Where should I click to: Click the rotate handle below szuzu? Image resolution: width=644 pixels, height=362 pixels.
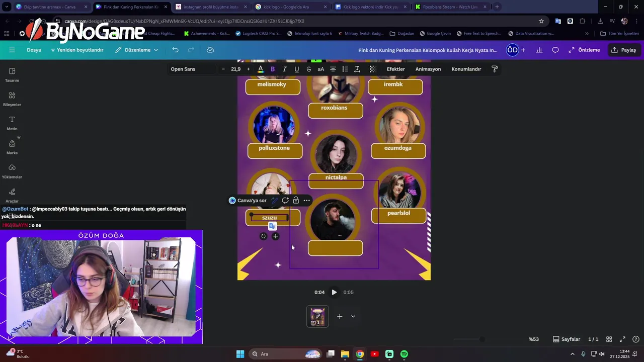(263, 236)
